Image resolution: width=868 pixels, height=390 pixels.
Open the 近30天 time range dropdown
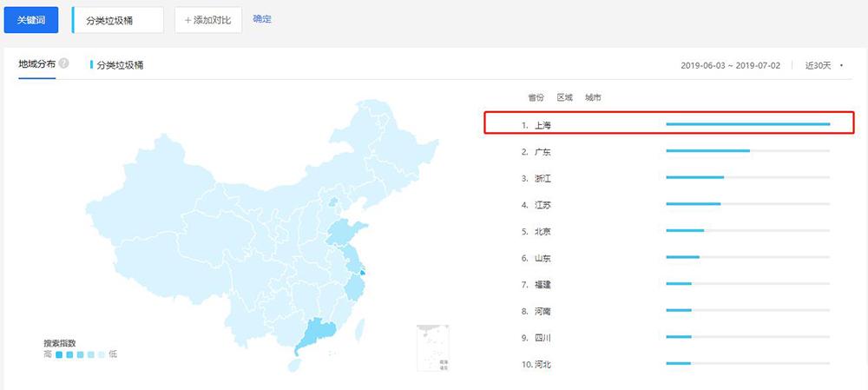tap(823, 65)
